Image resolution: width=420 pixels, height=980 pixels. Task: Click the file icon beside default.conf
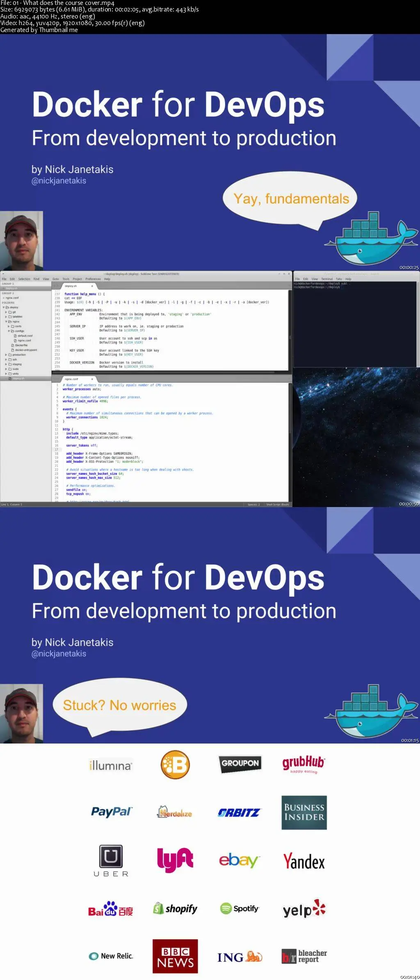coord(15,335)
